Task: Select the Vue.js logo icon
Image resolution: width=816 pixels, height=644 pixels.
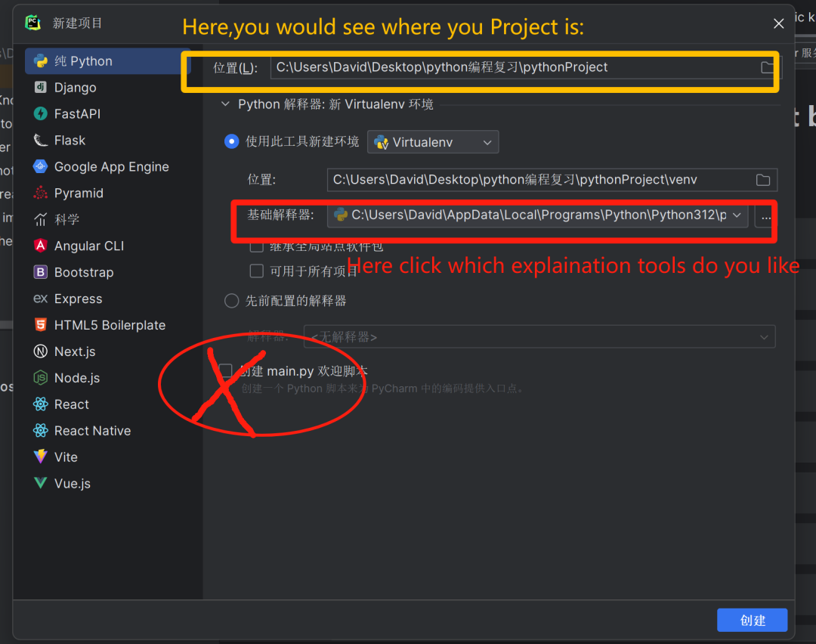Action: pos(41,483)
